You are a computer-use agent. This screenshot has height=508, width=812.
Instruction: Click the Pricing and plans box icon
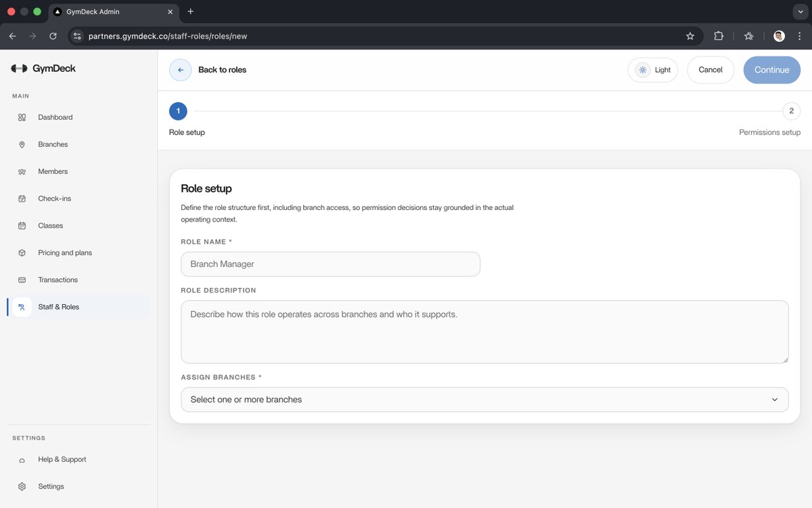click(x=22, y=253)
